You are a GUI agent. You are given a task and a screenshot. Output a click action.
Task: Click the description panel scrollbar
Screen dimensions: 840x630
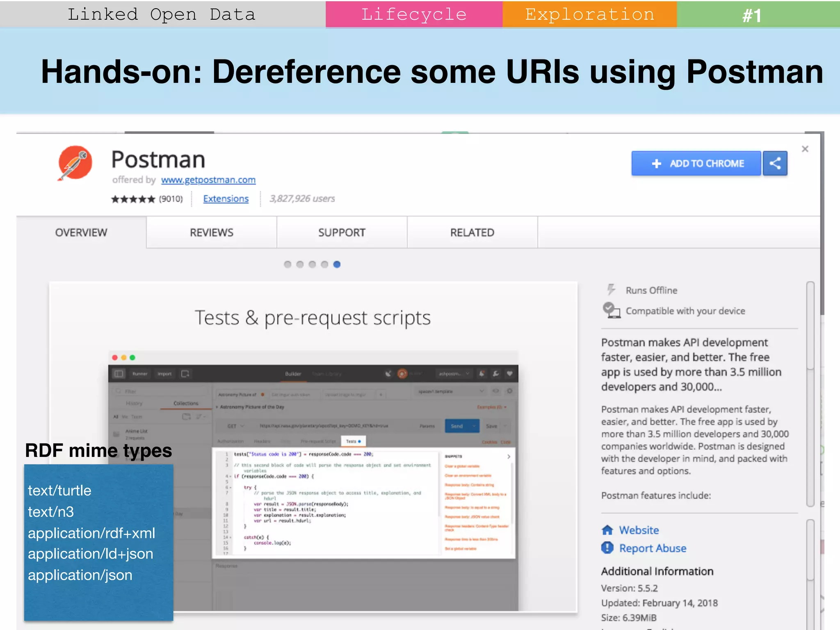[810, 394]
